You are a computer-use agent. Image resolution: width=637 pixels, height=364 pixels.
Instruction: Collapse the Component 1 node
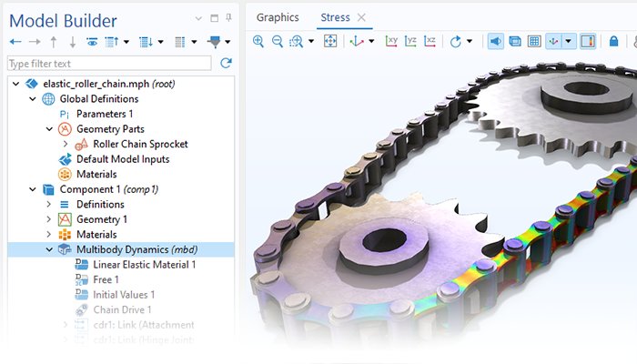[x=33, y=189]
